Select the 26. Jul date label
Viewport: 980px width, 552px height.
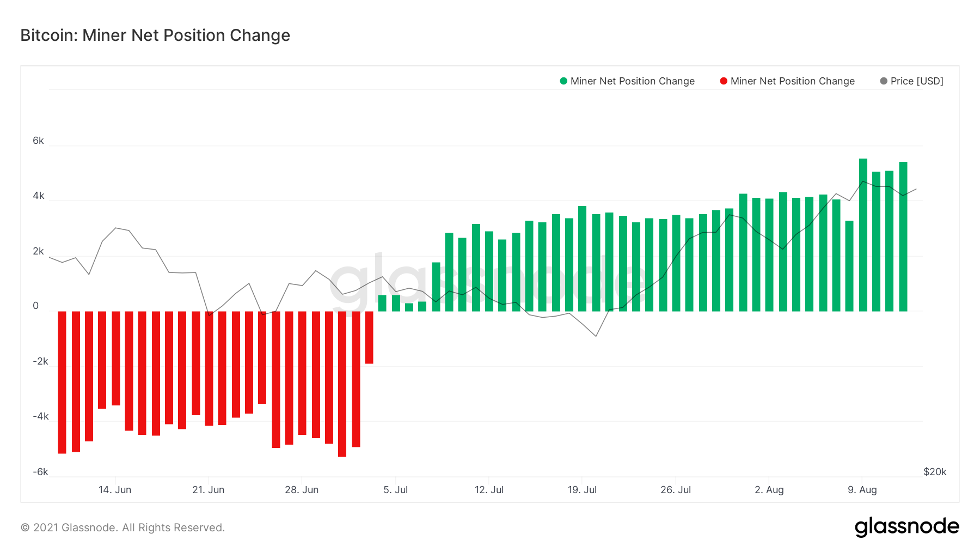coord(676,490)
